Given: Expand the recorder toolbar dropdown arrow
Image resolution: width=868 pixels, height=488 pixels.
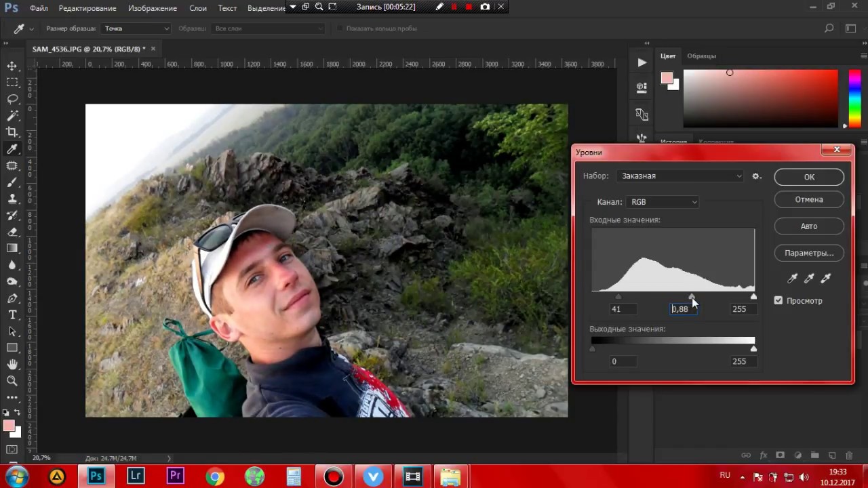Looking at the screenshot, I should tap(292, 7).
